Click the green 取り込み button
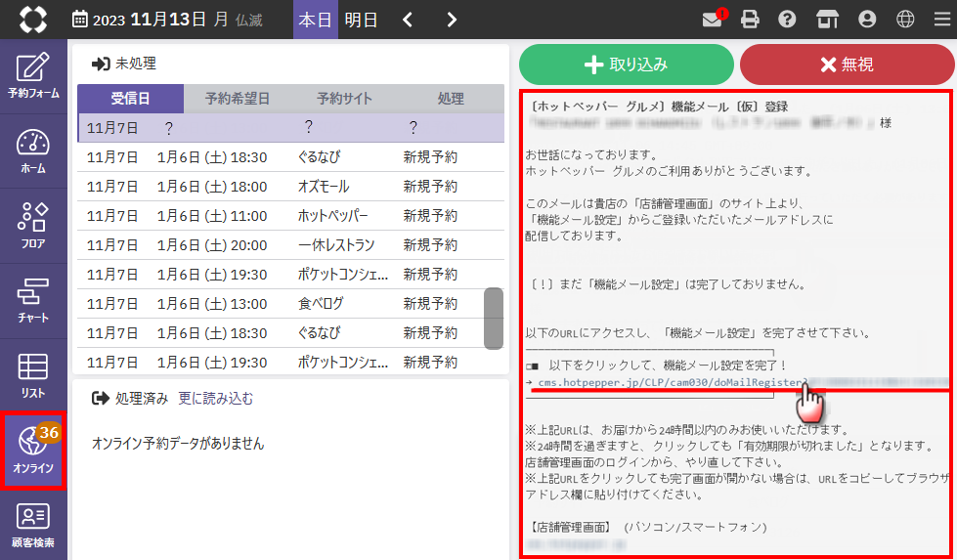 click(626, 65)
